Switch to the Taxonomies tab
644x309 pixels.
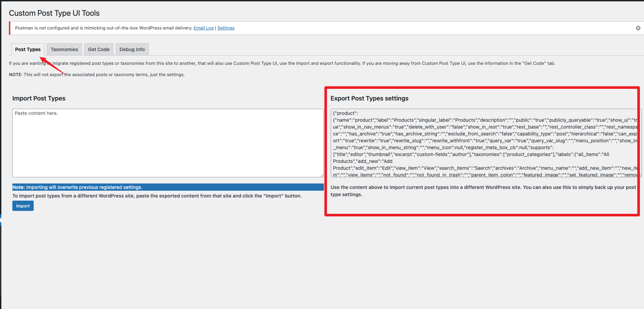(64, 49)
